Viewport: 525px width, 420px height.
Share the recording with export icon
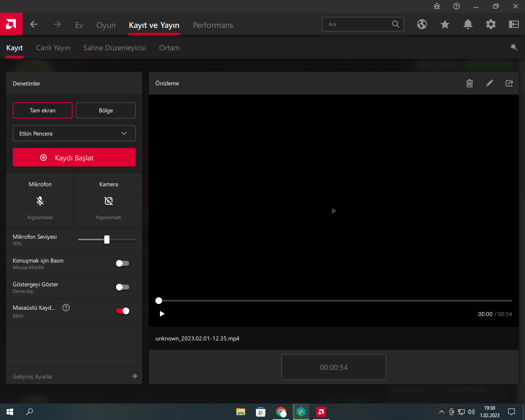509,83
